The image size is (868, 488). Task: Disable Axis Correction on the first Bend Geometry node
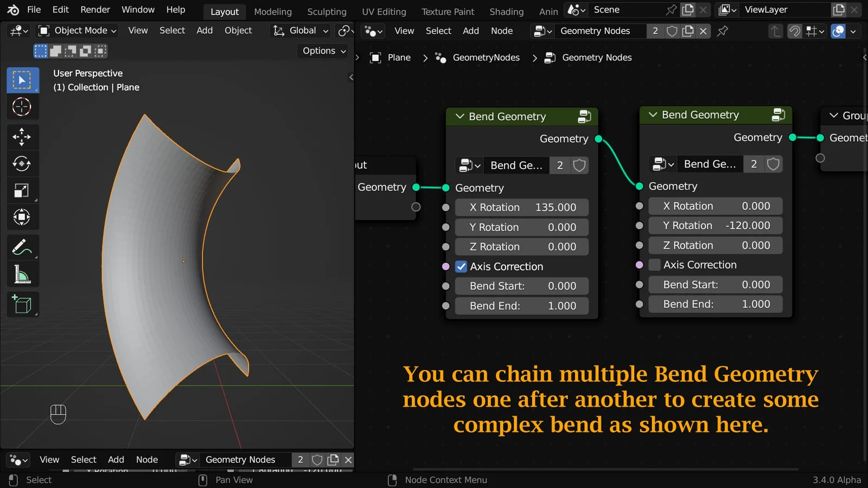coord(462,266)
